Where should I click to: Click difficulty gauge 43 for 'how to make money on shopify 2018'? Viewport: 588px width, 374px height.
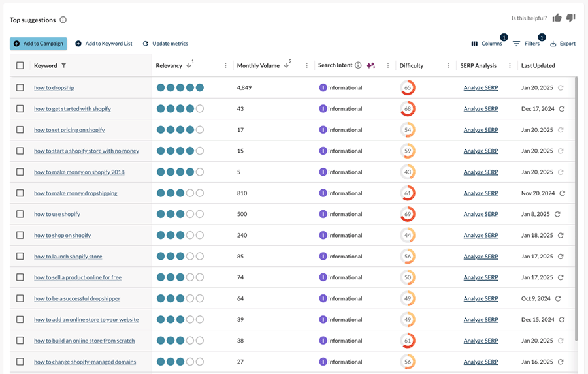[x=408, y=172]
